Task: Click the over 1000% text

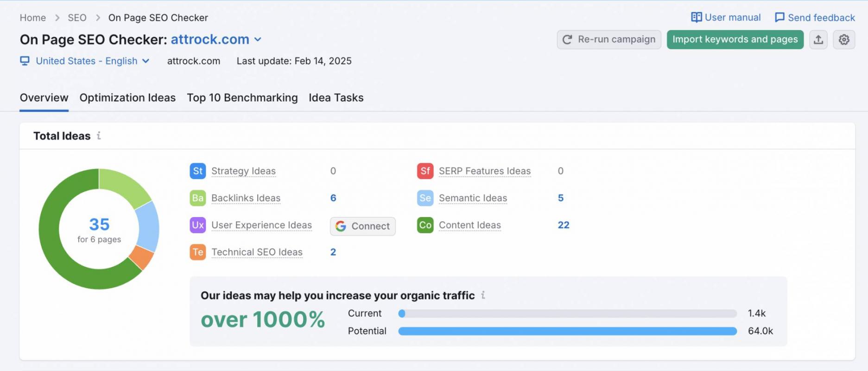Action: [x=263, y=320]
